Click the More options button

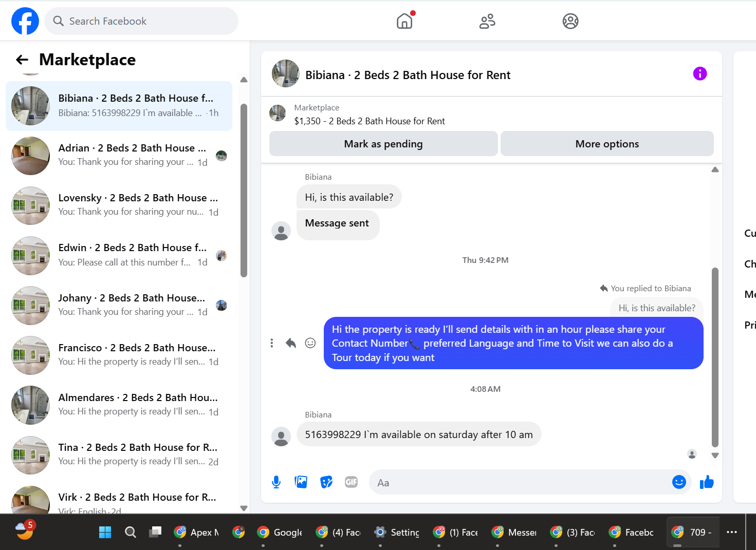coord(607,144)
